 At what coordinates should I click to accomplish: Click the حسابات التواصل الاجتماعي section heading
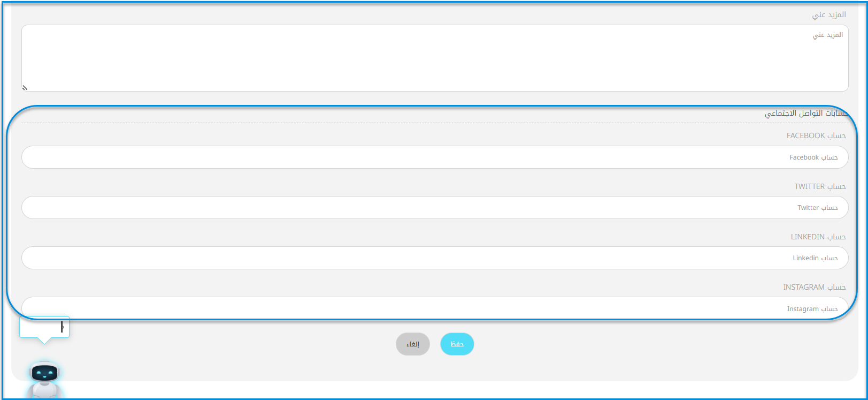pos(806,113)
